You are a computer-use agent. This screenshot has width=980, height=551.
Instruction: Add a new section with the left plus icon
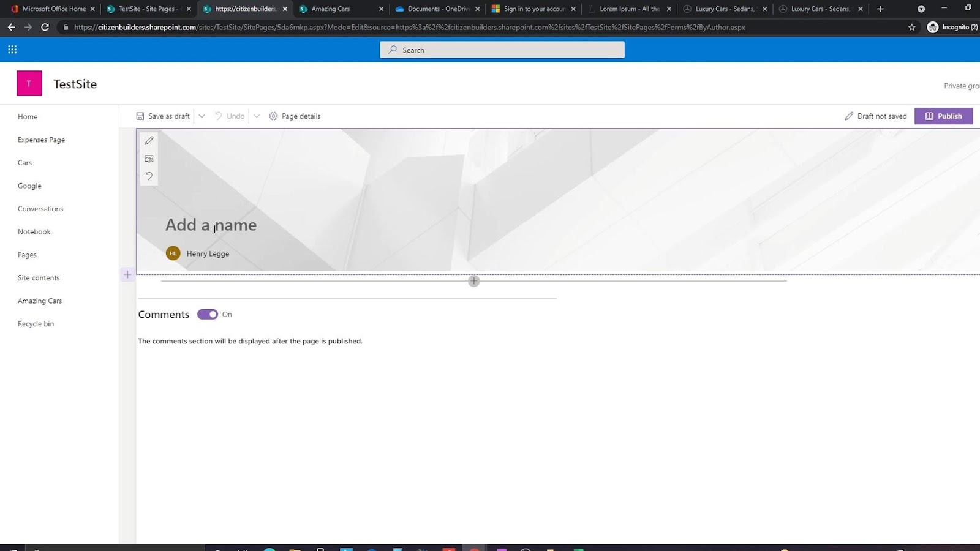127,275
